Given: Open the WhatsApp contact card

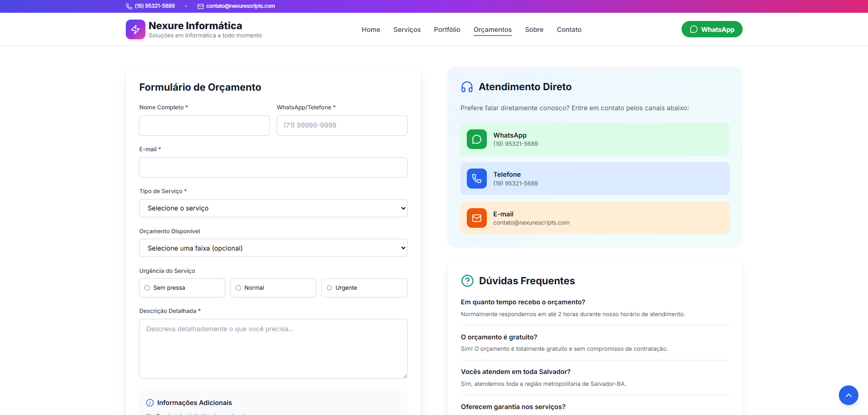Looking at the screenshot, I should point(595,139).
